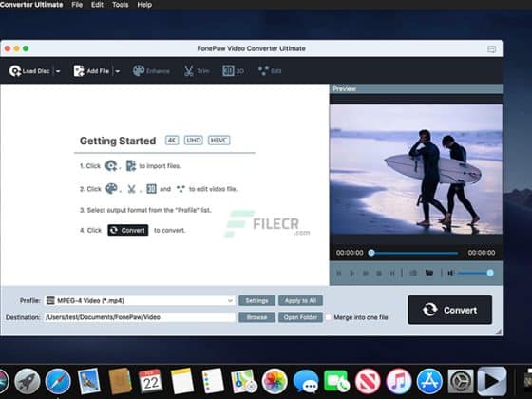Click the Open Folder button
The height and width of the screenshot is (399, 532).
[x=300, y=317]
